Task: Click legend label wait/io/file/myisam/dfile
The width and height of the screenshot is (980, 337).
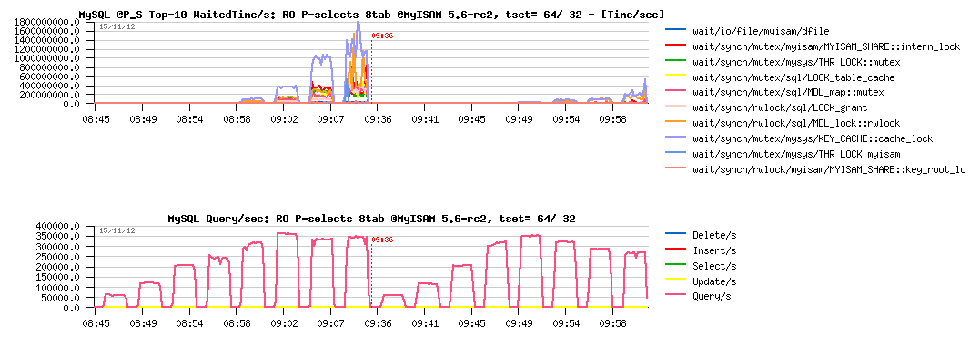Action: click(x=762, y=30)
